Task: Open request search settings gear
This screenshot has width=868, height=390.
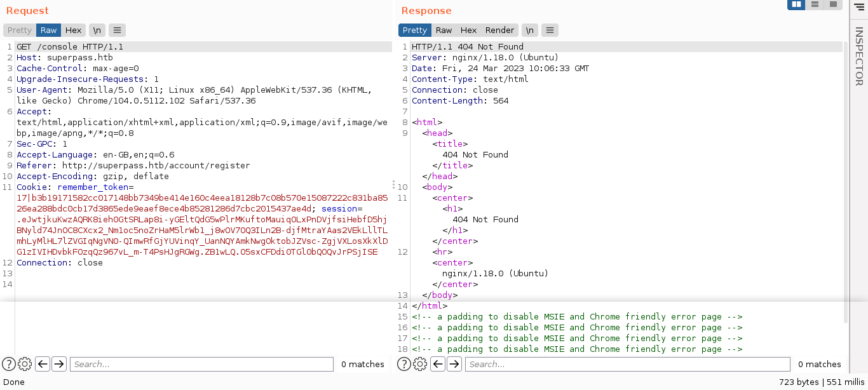Action: click(x=25, y=364)
